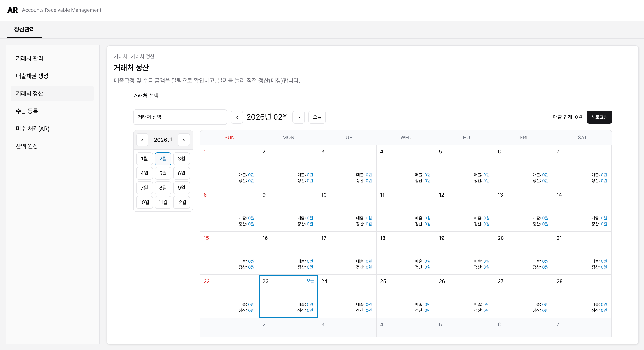
Task: Select 12월 in month picker
Action: click(181, 202)
